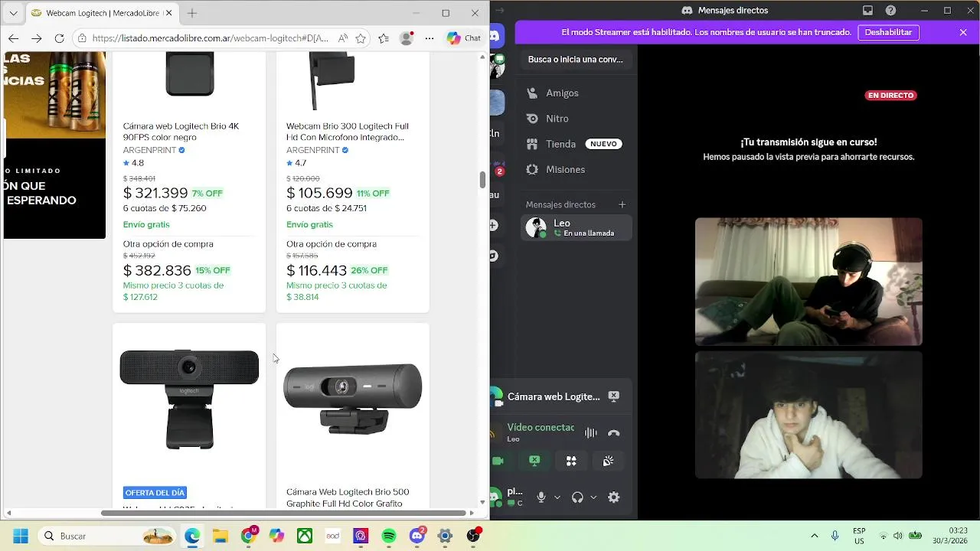The width and height of the screenshot is (980, 551).
Task: Click Busca o inicia una conversación field
Action: (575, 59)
